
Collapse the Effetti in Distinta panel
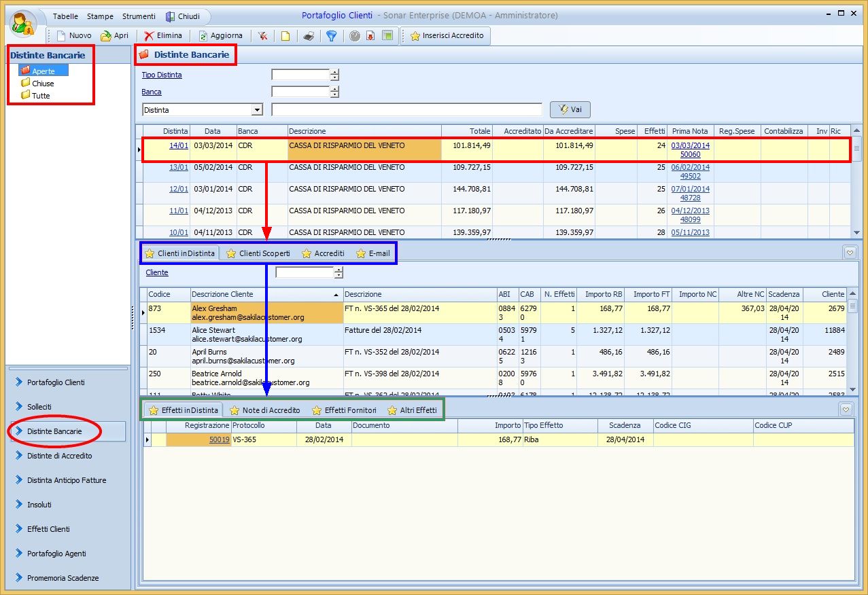click(846, 410)
